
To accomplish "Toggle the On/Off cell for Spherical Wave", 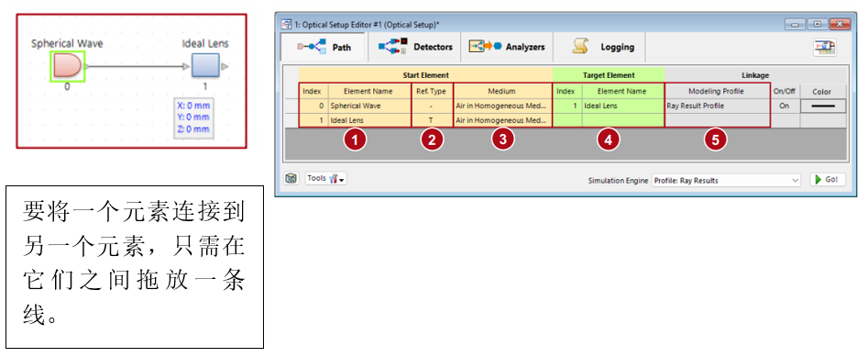I will click(x=784, y=106).
